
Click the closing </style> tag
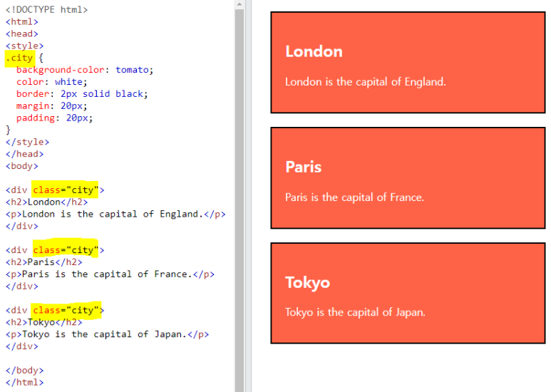click(27, 142)
